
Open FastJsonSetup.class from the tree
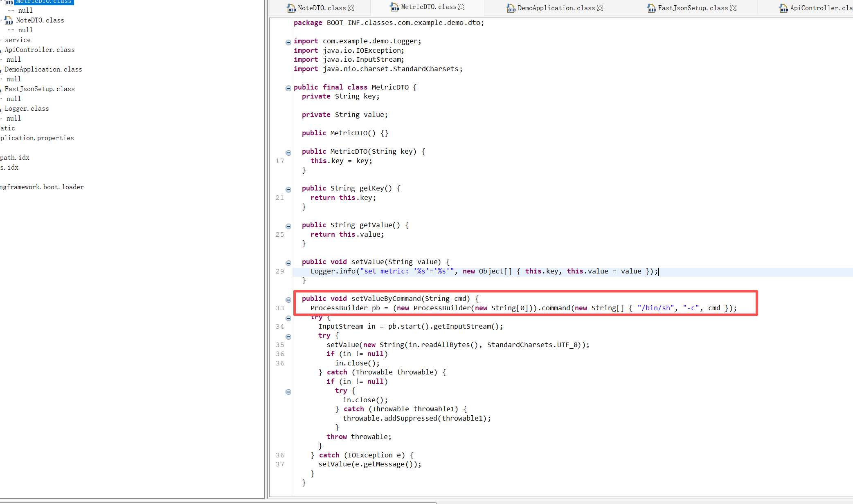pyautogui.click(x=40, y=89)
